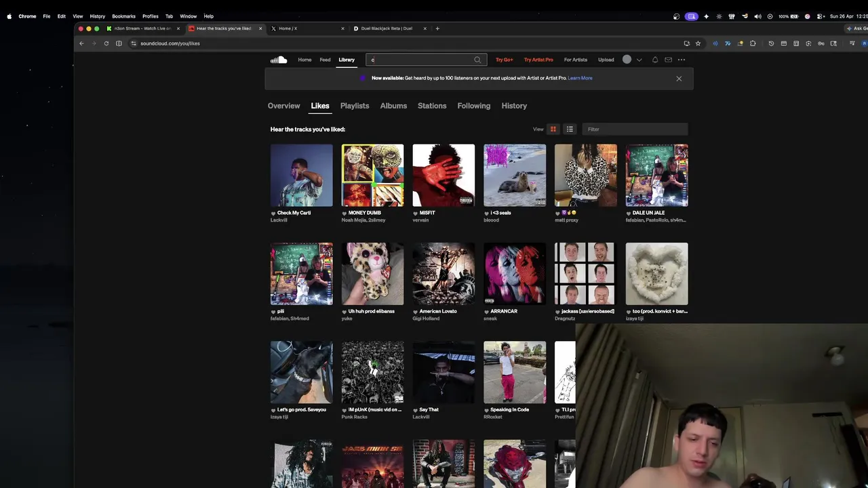Close the Home / X tab
This screenshot has height=488, width=868.
tap(342, 28)
